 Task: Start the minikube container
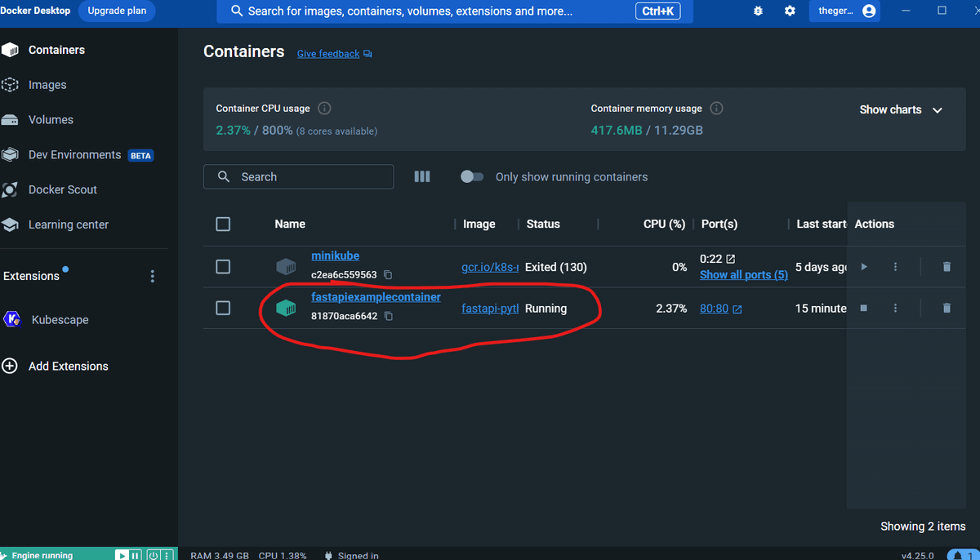point(864,267)
